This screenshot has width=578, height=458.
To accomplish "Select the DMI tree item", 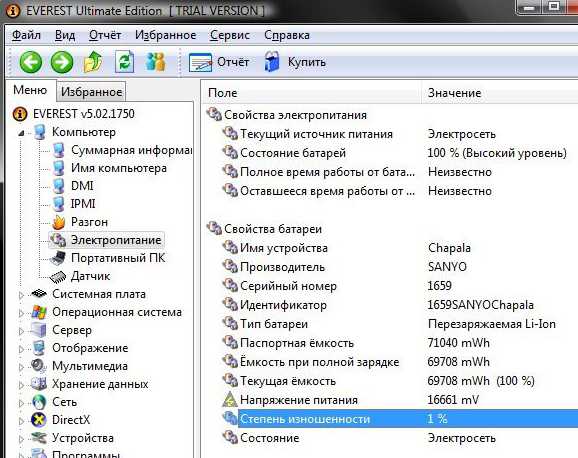I will [x=82, y=186].
